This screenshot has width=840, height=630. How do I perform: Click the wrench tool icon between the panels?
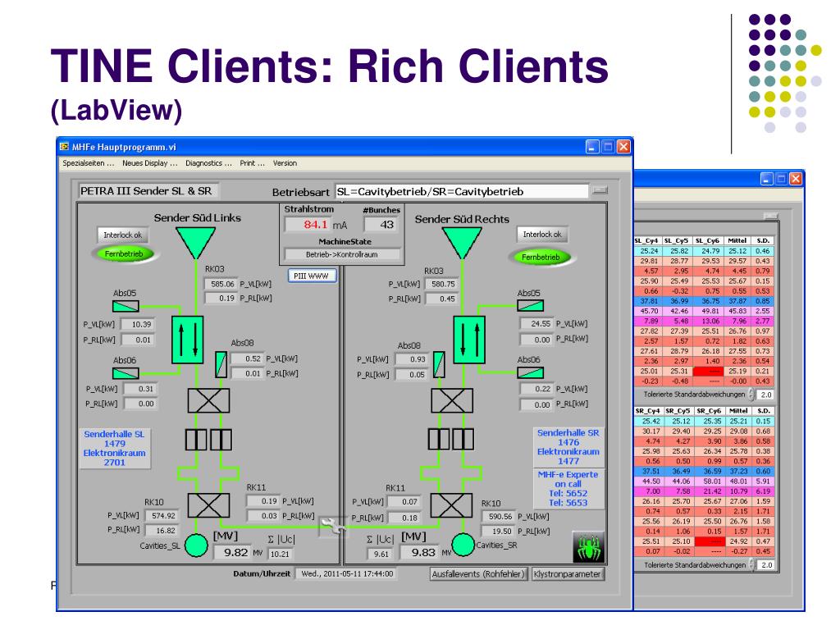(x=333, y=527)
